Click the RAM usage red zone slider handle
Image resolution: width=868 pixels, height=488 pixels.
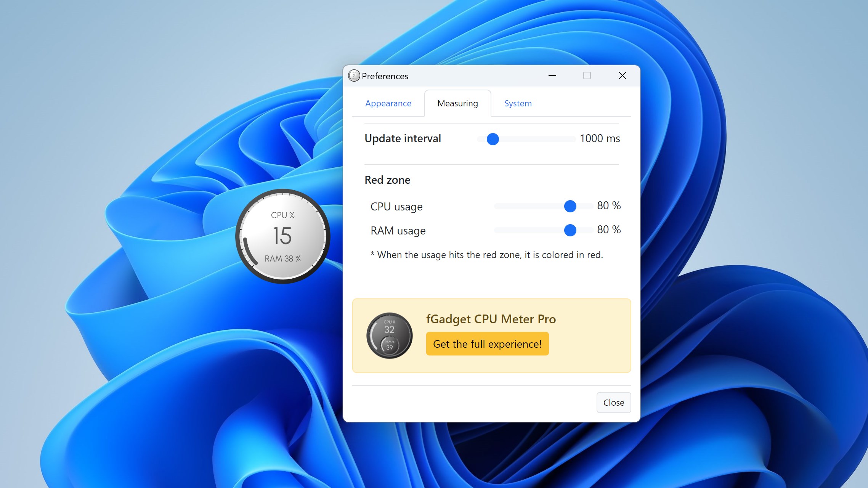(570, 230)
